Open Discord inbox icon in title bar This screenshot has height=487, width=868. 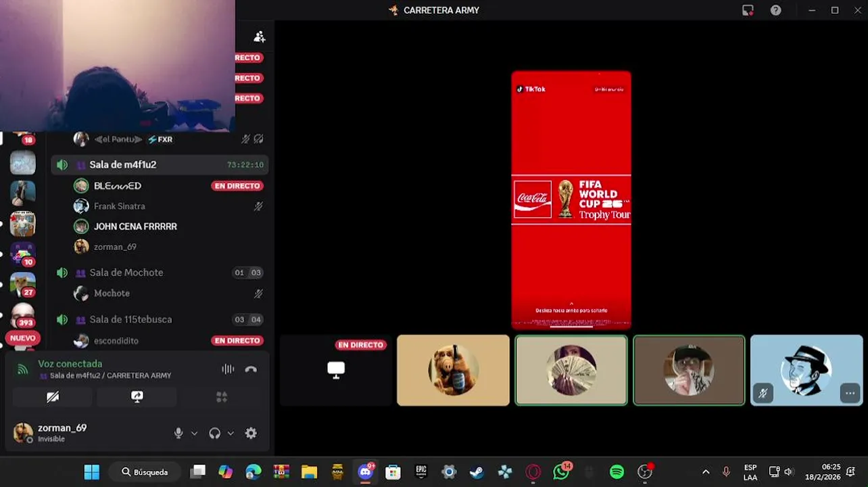tap(748, 10)
